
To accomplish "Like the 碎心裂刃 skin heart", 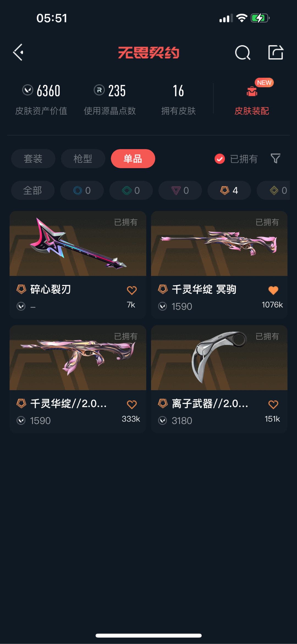I will [x=132, y=290].
